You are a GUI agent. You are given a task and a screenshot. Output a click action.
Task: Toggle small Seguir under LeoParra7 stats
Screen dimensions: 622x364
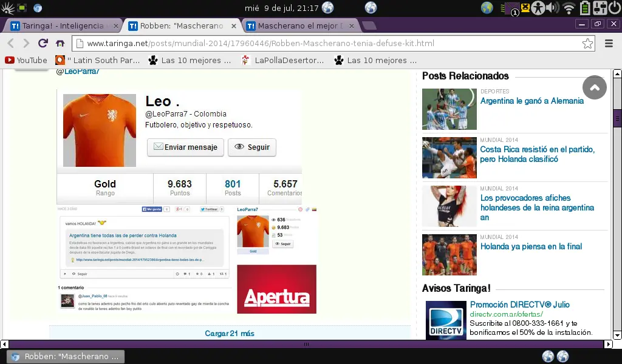click(x=283, y=244)
